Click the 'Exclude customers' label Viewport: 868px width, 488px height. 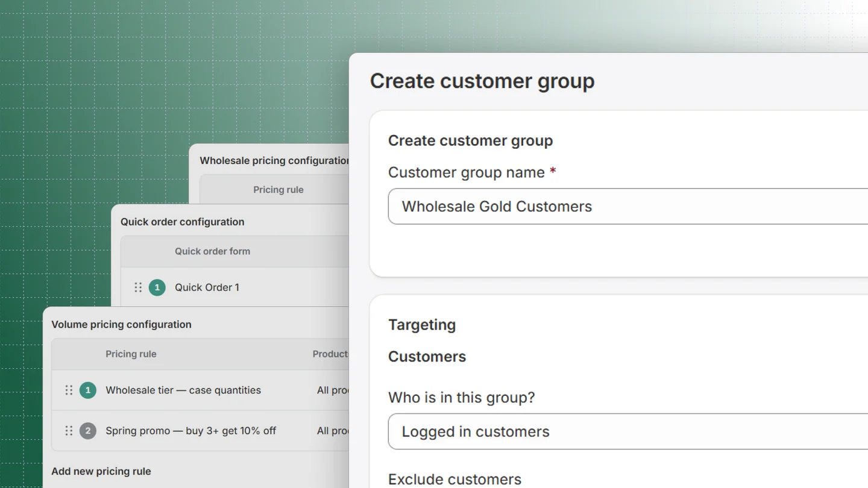pyautogui.click(x=454, y=480)
